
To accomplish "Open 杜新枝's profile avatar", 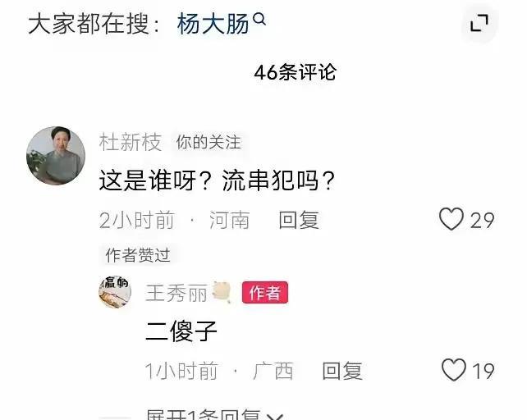I will pos(56,156).
